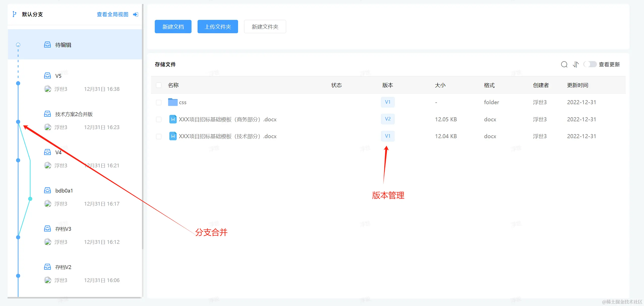
Task: Select the 技术方案2合并版 version entry
Action: pos(74,114)
